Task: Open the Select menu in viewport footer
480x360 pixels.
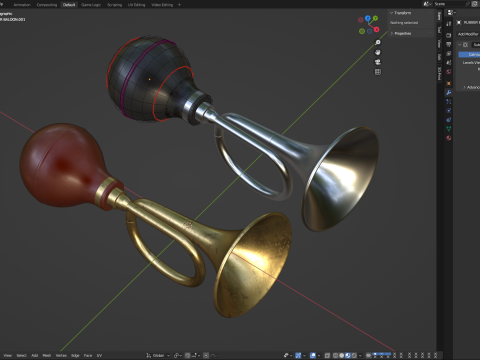Action: (x=21, y=355)
